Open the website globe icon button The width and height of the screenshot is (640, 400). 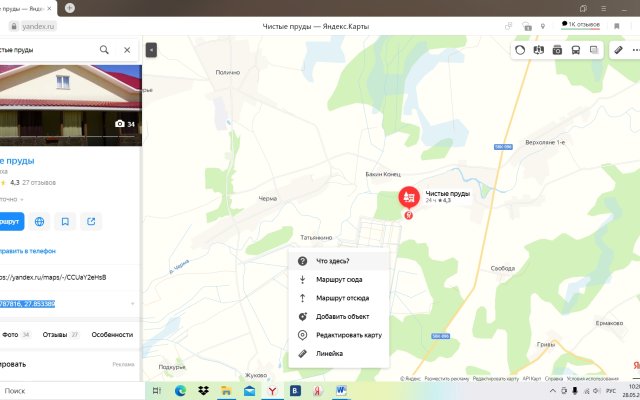[40, 221]
